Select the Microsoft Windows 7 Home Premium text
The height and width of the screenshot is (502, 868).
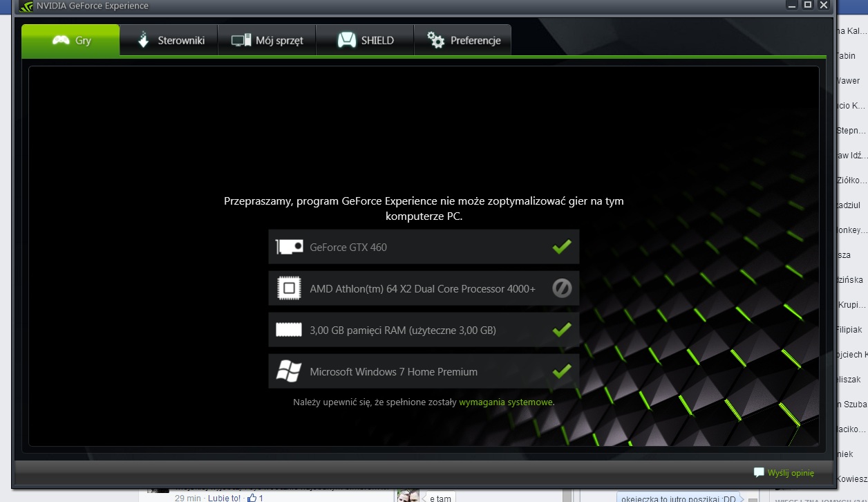394,371
